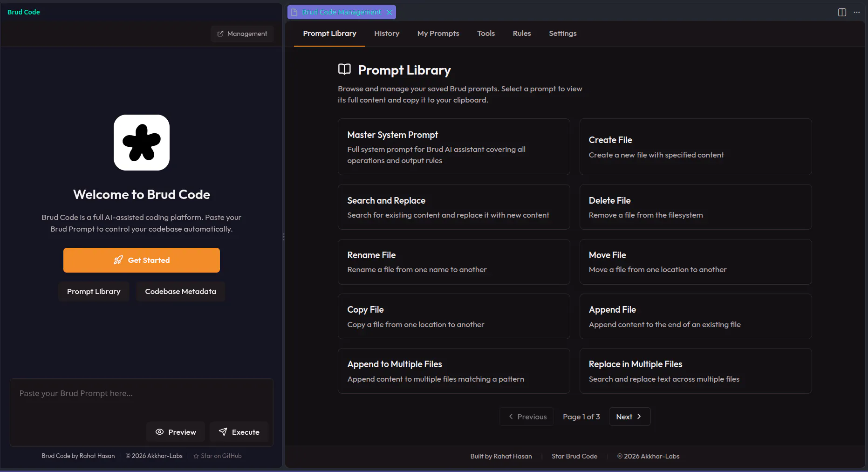Go to the Next page
The height and width of the screenshot is (472, 868).
click(x=629, y=417)
